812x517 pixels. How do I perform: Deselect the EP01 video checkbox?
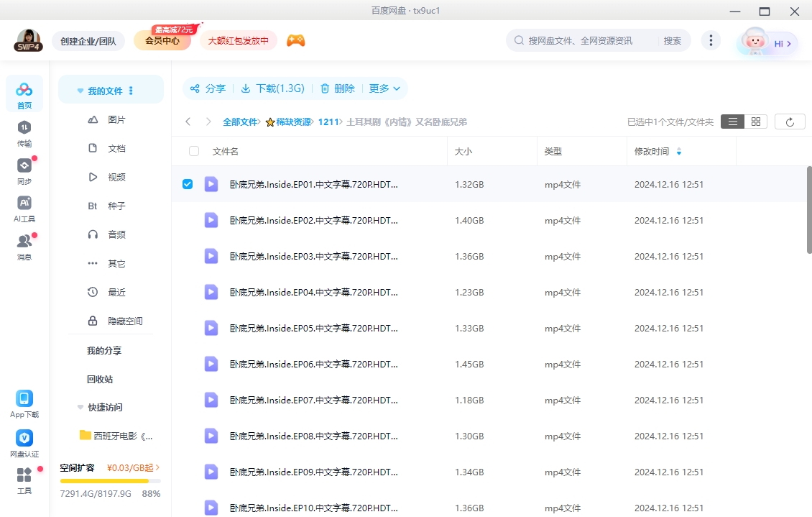[x=188, y=184]
